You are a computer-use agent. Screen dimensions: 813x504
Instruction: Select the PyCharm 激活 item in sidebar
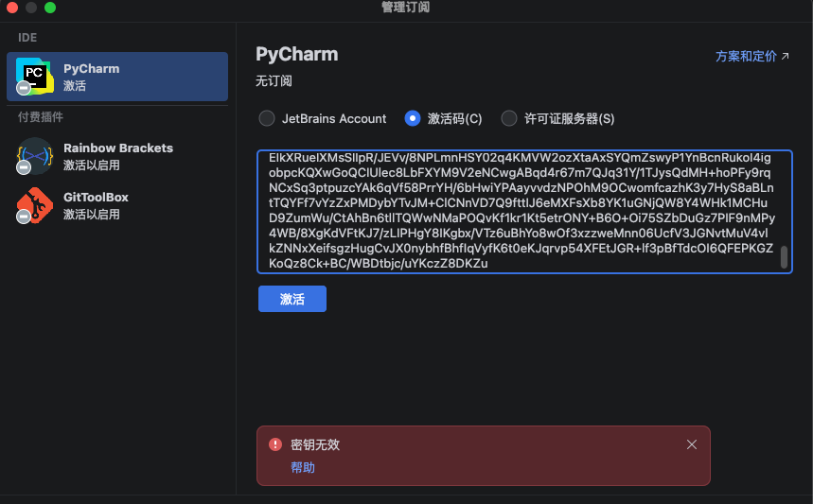117,77
